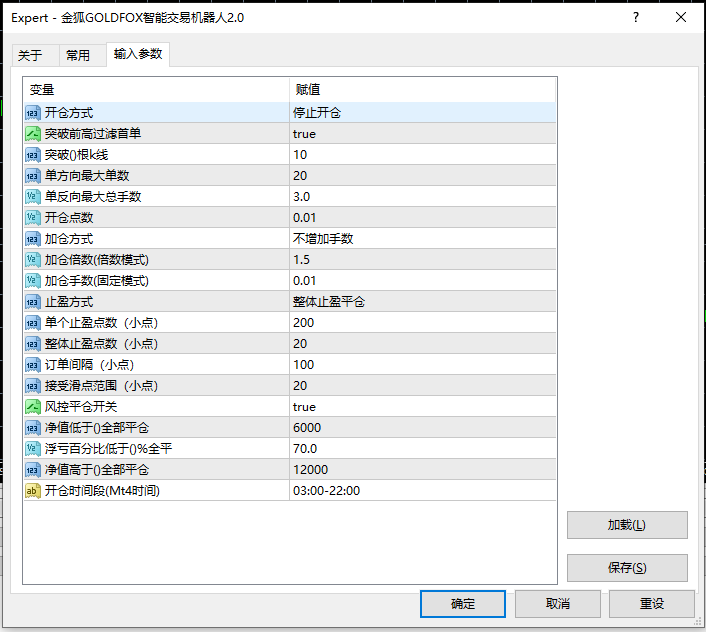Click the 重设 button
Image resolution: width=706 pixels, height=632 pixels.
click(x=652, y=604)
